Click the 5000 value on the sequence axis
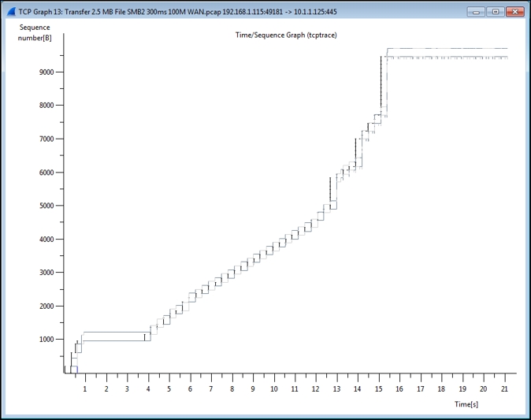 (46, 206)
